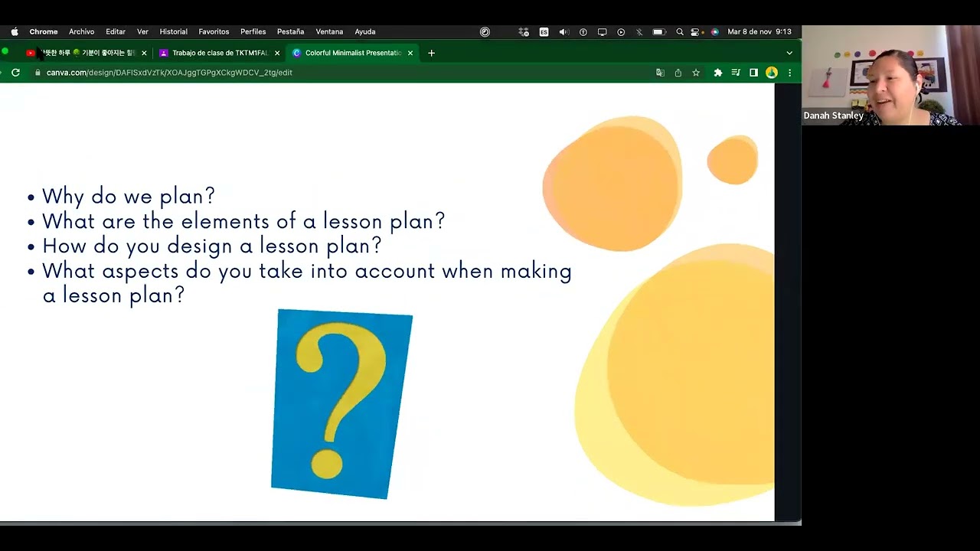Open the Bluetooth menu bar icon
The width and height of the screenshot is (980, 551).
click(x=639, y=31)
